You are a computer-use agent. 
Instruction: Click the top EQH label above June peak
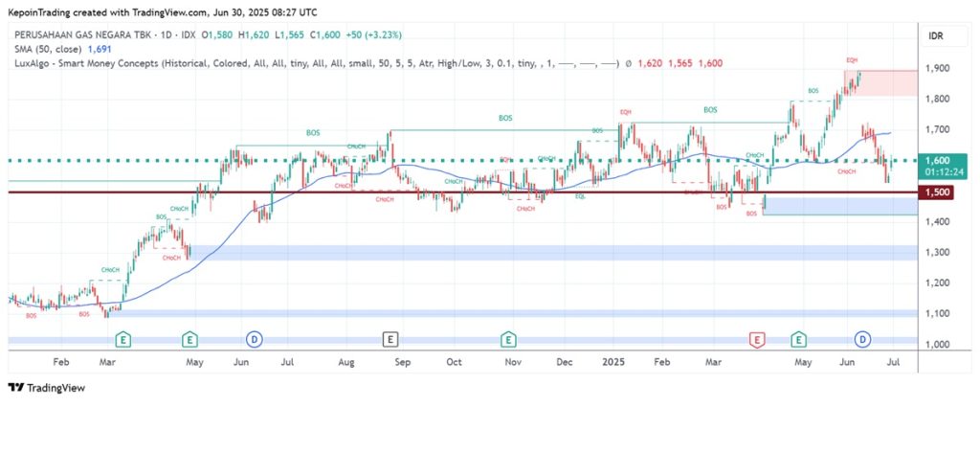(x=851, y=60)
